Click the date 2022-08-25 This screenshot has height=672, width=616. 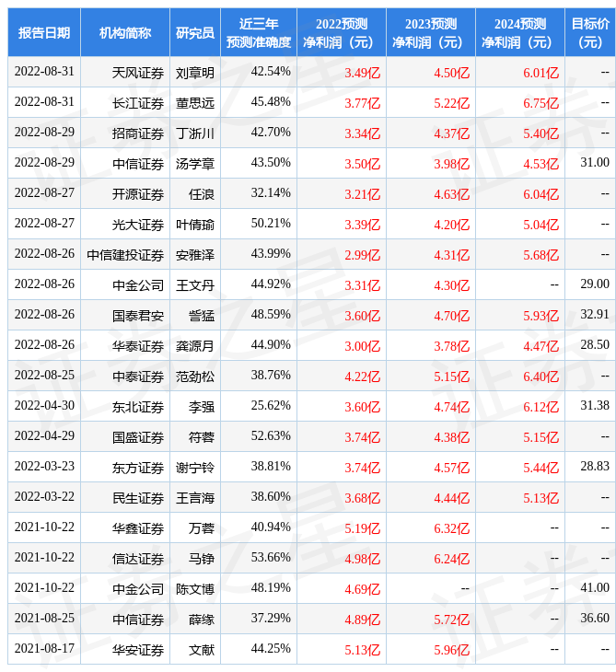coord(44,375)
